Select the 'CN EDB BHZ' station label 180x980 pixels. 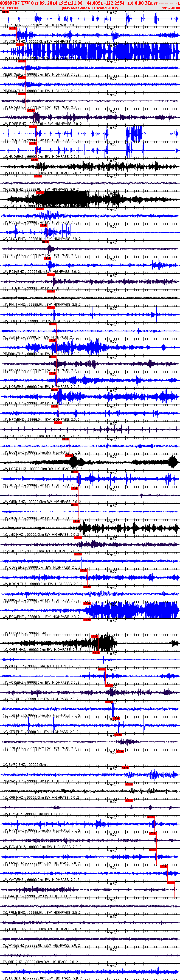coord(13,189)
